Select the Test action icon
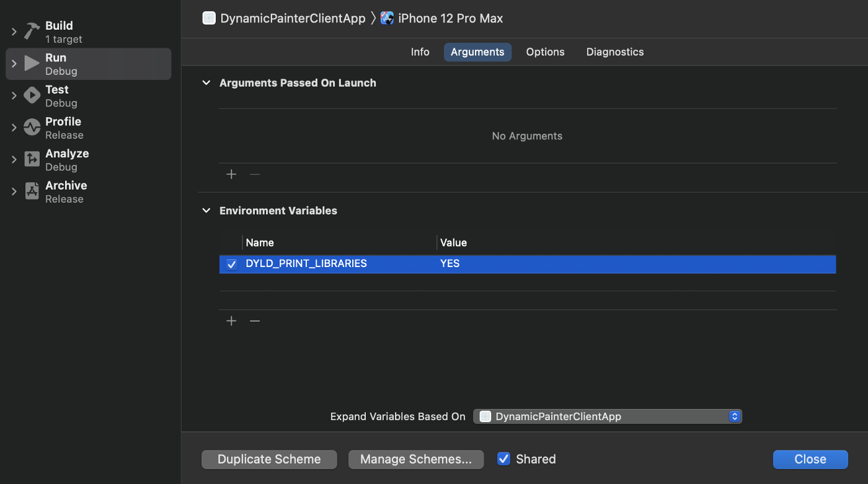 (x=32, y=94)
